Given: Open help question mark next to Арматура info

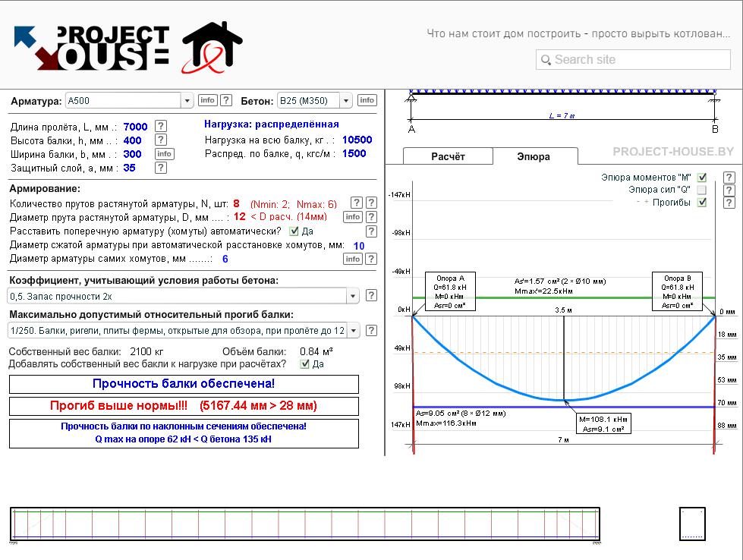Looking at the screenshot, I should [x=226, y=100].
